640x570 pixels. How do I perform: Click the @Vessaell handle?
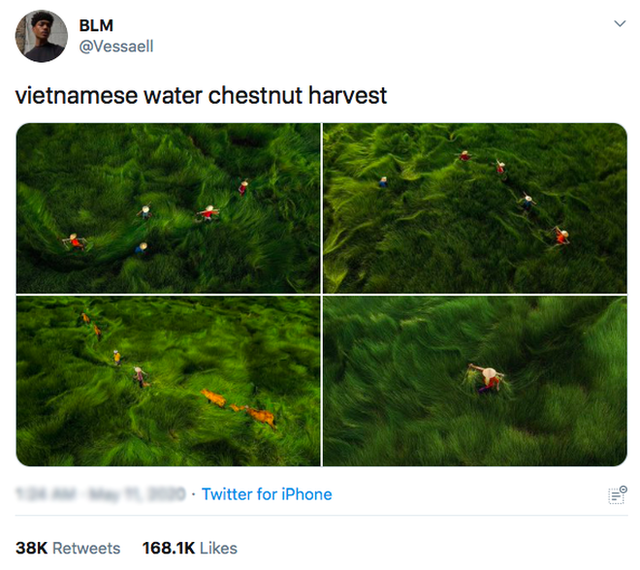[x=116, y=46]
